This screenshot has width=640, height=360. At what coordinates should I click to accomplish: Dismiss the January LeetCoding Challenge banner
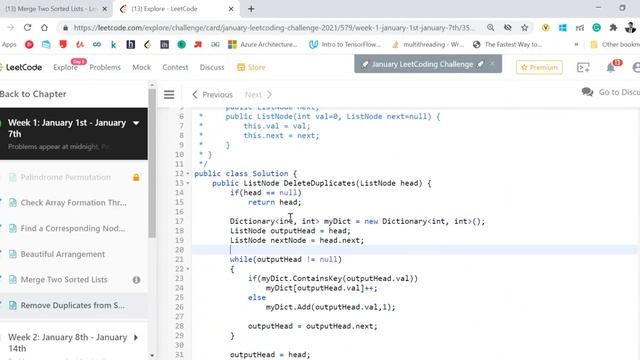click(492, 64)
